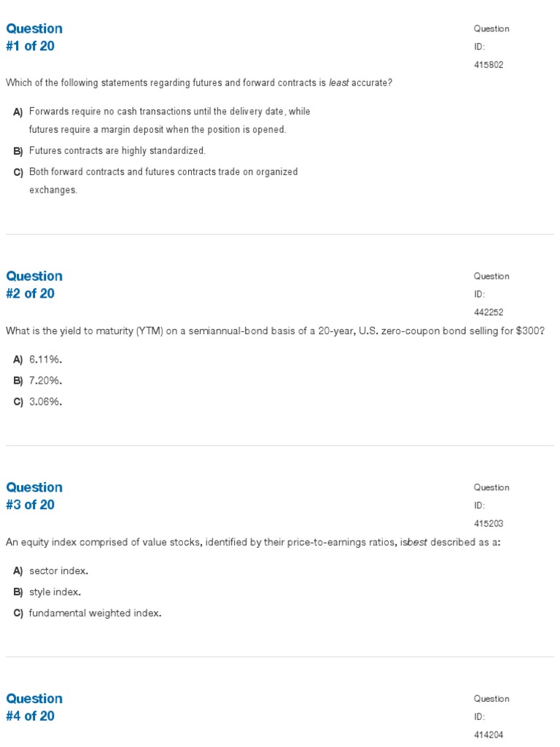Screen dimensions: 560x747
Task: Click the equity index value stocks question text
Action: click(x=253, y=542)
